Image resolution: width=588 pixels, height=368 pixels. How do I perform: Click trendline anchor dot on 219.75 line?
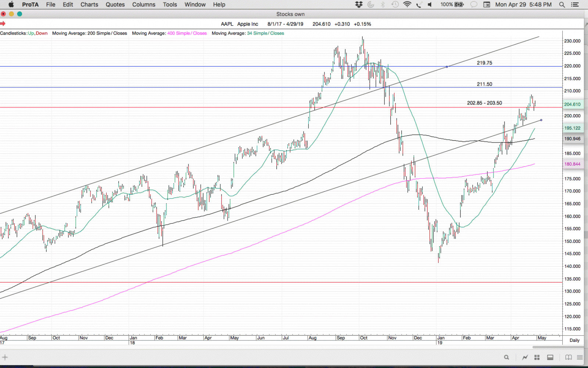447,67
